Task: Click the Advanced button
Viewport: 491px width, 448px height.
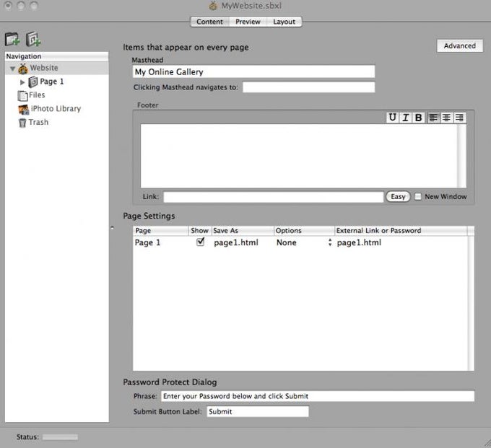Action: (x=460, y=45)
